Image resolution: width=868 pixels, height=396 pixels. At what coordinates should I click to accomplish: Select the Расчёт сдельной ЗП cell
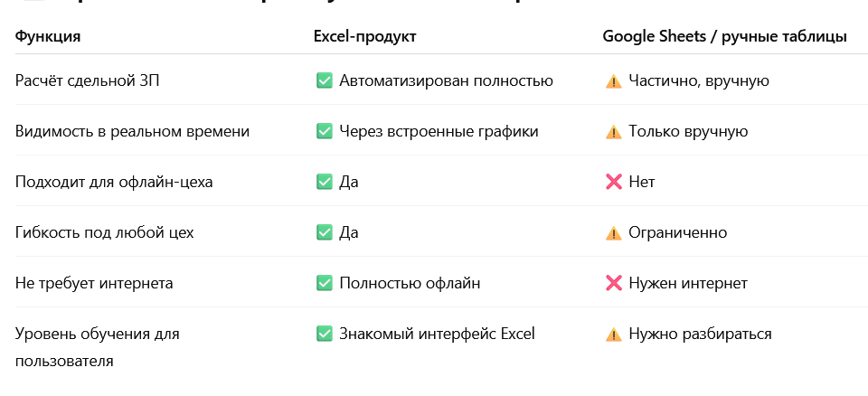coord(88,80)
